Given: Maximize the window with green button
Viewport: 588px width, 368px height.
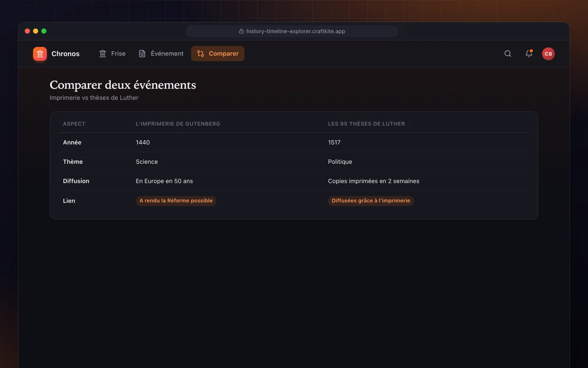Looking at the screenshot, I should click(x=44, y=31).
